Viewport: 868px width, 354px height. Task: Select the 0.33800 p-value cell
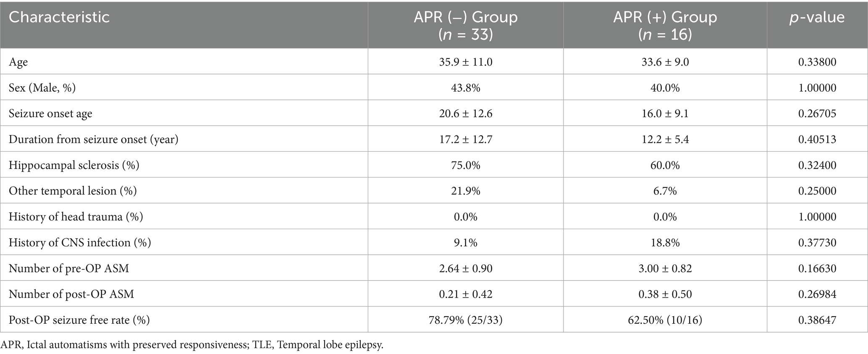817,62
